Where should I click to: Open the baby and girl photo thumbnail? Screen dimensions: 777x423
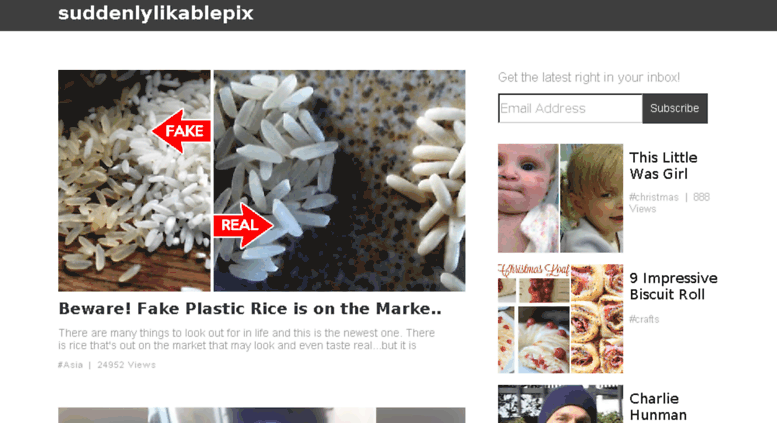(x=560, y=198)
